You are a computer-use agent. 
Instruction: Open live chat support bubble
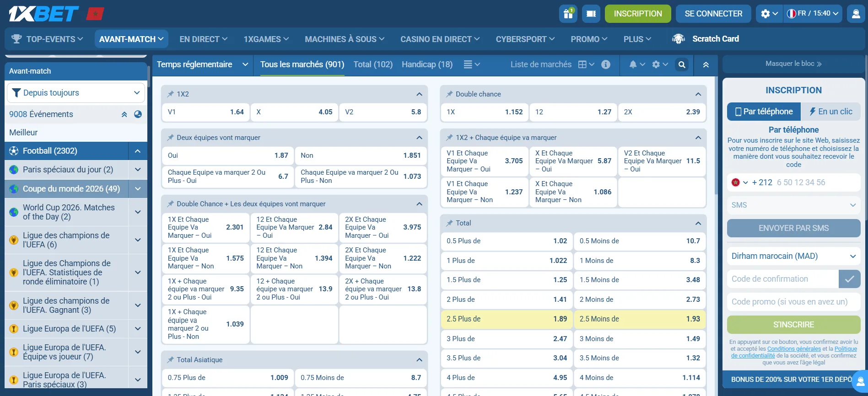(x=860, y=381)
